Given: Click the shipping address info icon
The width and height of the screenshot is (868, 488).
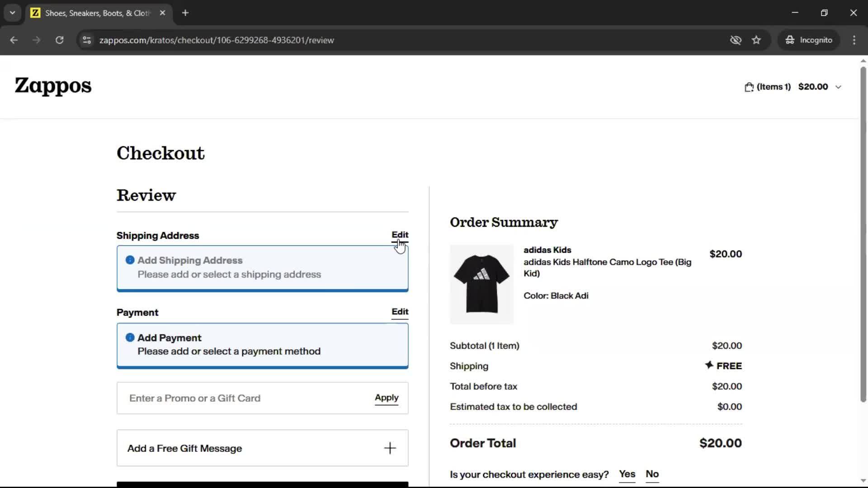Looking at the screenshot, I should (130, 260).
